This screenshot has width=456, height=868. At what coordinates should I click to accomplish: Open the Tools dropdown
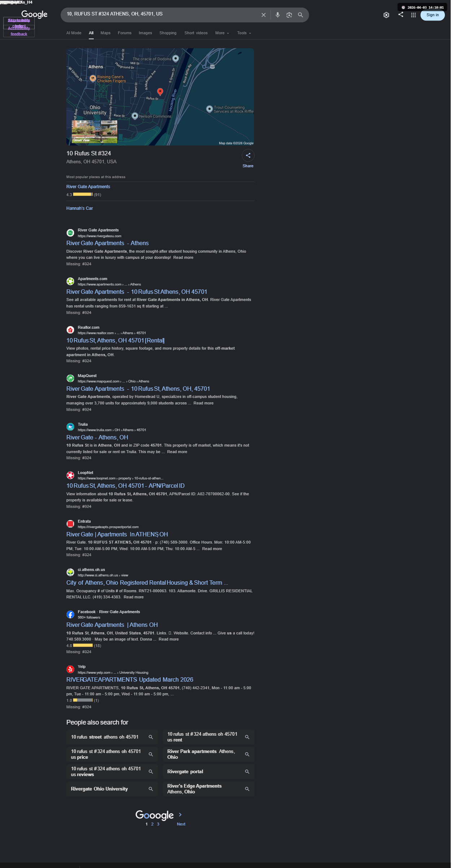[244, 33]
